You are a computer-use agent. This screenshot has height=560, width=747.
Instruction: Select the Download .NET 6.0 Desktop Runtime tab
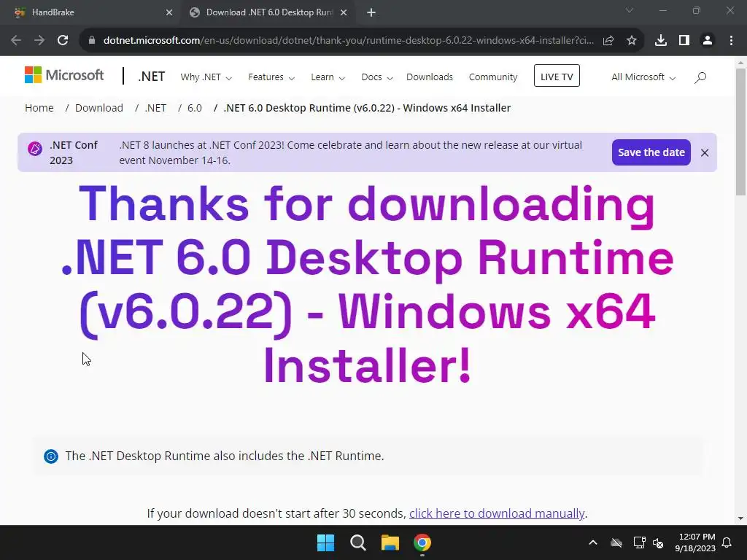pyautogui.click(x=268, y=13)
